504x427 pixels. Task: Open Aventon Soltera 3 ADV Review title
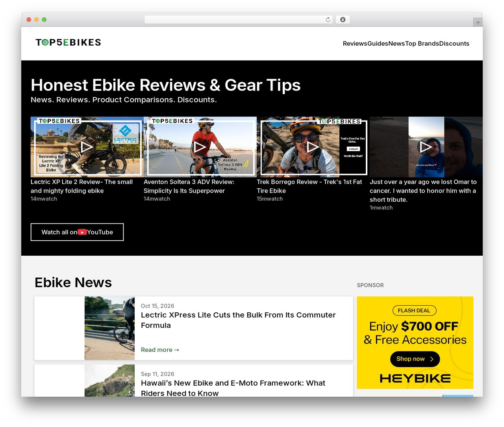[x=189, y=186]
